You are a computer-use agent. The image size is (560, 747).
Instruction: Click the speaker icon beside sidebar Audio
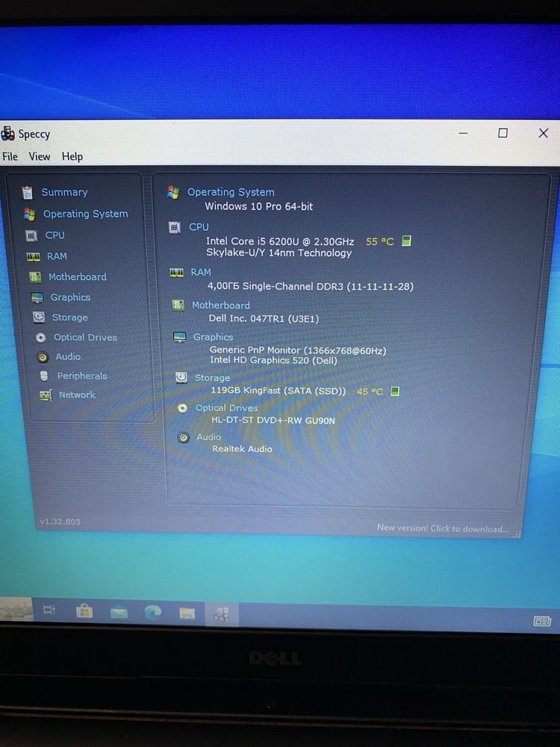pyautogui.click(x=43, y=357)
